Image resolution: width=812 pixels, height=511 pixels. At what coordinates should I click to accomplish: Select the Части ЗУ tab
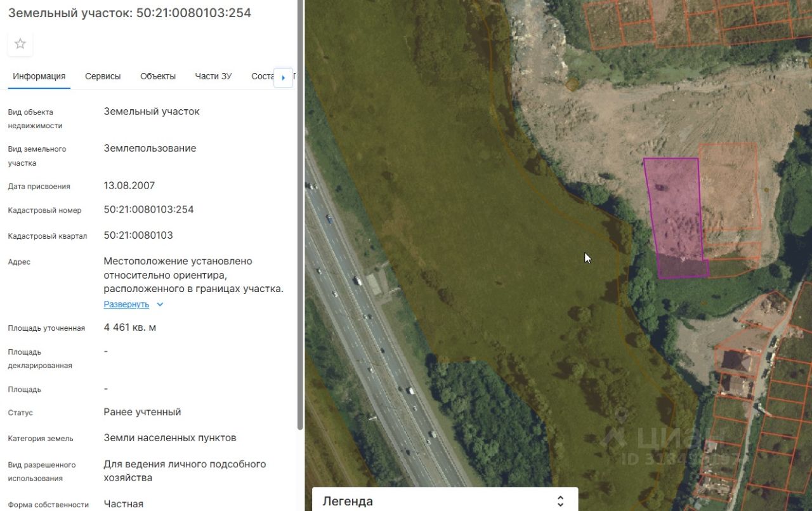point(213,76)
